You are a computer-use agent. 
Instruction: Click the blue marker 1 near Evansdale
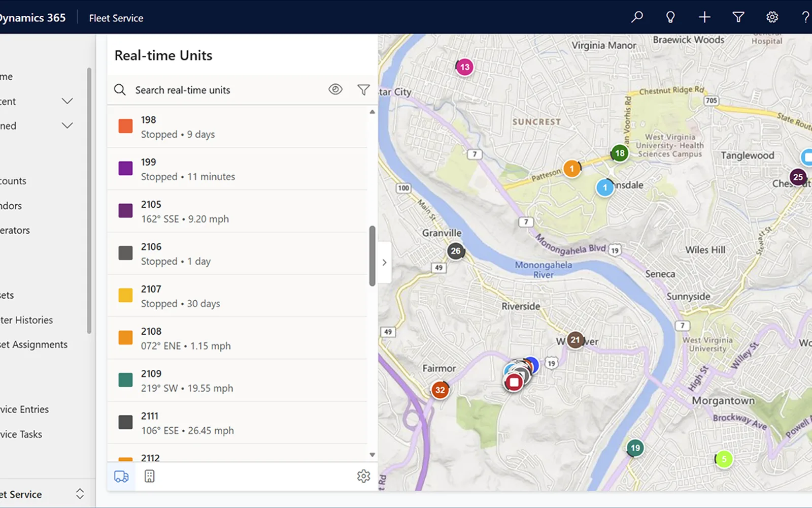pyautogui.click(x=605, y=187)
